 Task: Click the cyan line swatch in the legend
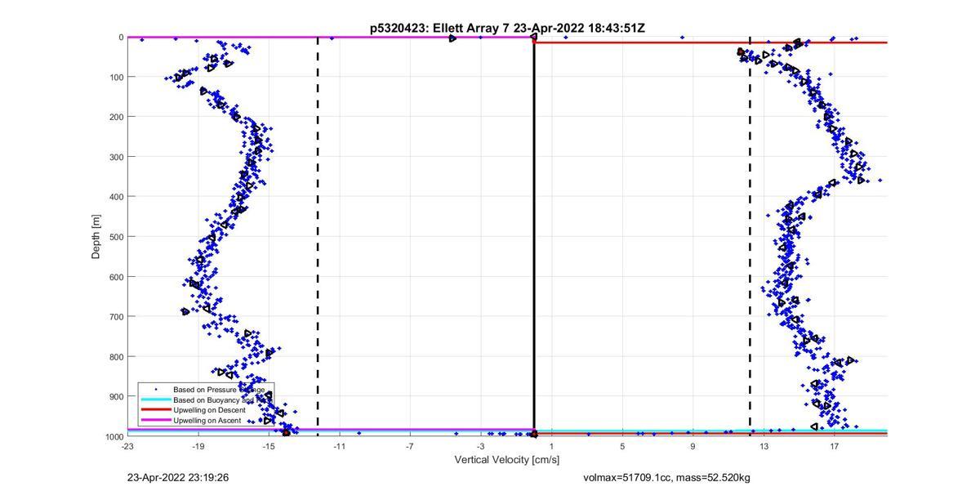tap(155, 400)
